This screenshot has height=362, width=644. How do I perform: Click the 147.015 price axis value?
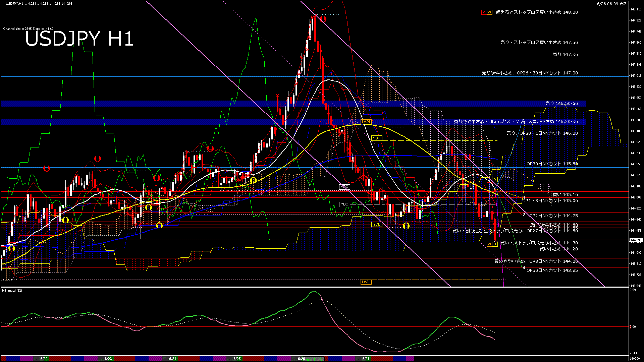(x=636, y=76)
